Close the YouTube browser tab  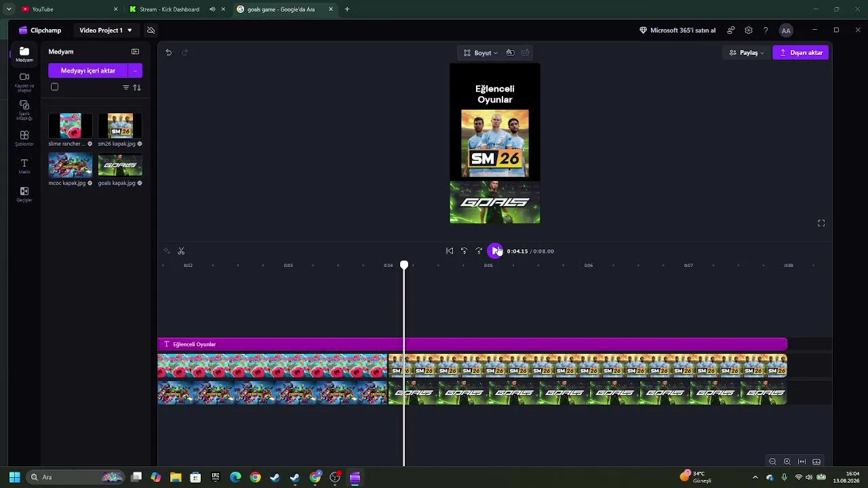pos(115,9)
